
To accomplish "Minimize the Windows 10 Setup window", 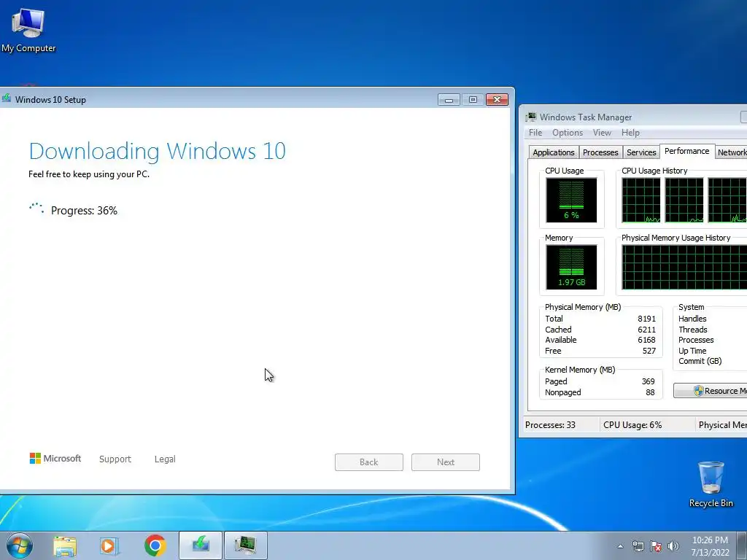I will pyautogui.click(x=449, y=99).
